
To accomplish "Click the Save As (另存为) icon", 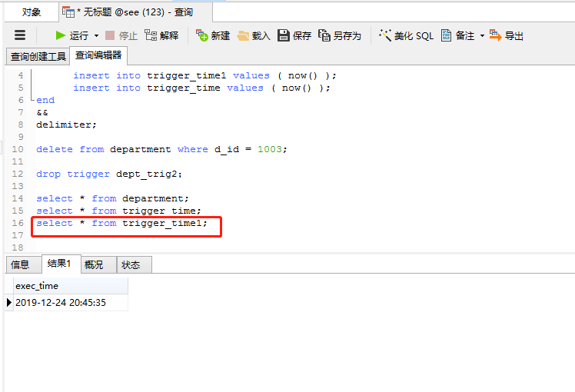I will click(x=324, y=35).
